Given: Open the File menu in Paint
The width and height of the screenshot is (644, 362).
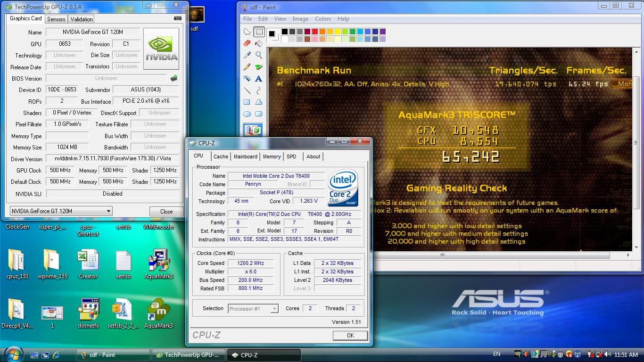Looking at the screenshot, I should [x=248, y=19].
